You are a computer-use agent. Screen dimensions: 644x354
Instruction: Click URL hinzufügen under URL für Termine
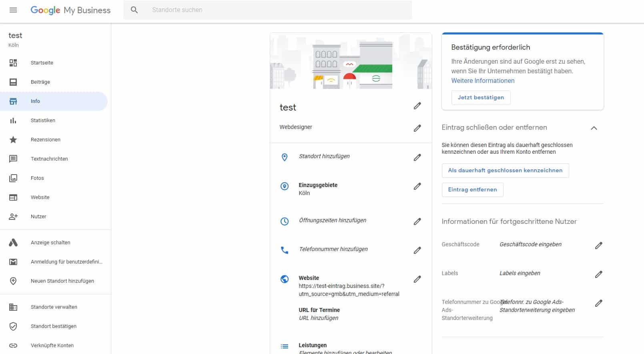[x=319, y=318]
